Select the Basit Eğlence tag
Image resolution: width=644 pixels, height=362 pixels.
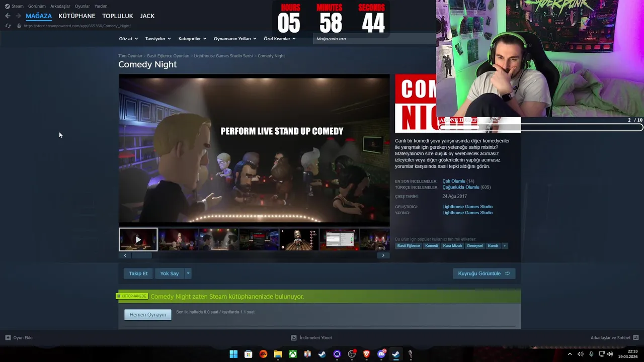coord(409,246)
